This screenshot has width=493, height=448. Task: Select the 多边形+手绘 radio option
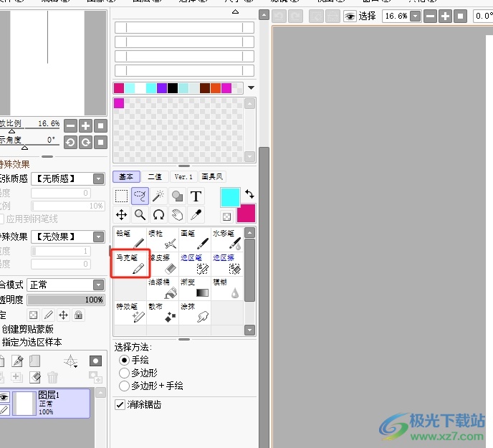tap(125, 386)
